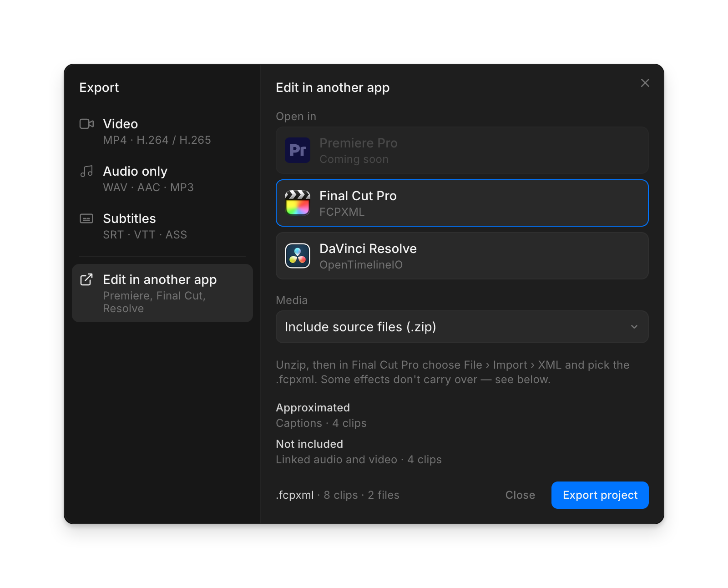Click the music note icon for Audio only
728x588 pixels.
coord(86,171)
